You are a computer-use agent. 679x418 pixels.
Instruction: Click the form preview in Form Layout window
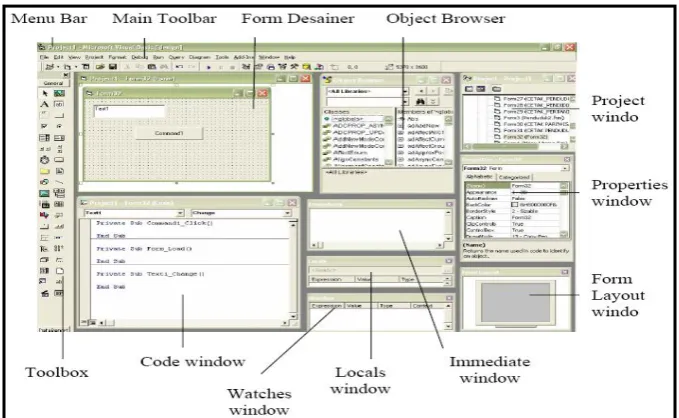tap(516, 303)
